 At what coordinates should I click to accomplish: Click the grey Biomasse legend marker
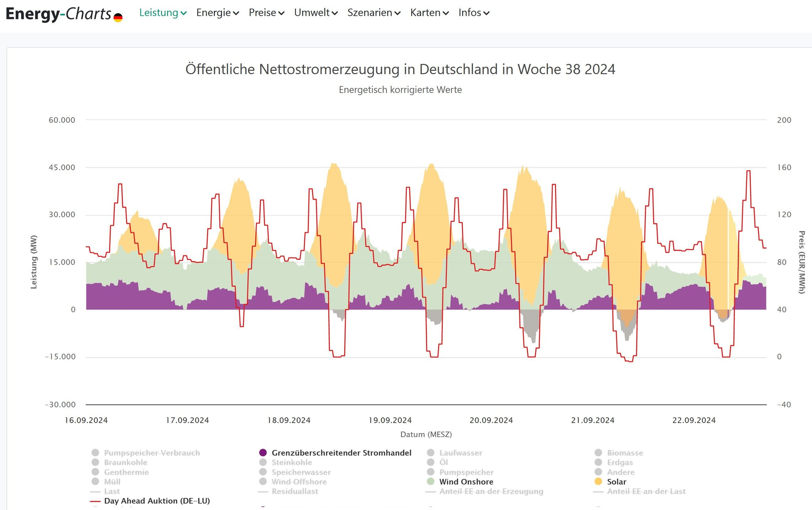click(x=598, y=453)
